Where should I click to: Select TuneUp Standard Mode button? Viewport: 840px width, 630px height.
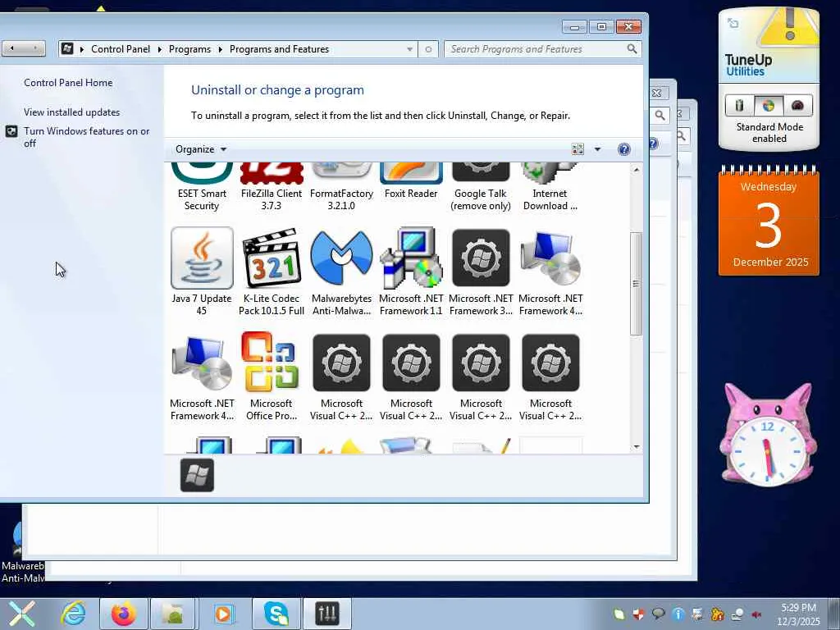[x=768, y=106]
